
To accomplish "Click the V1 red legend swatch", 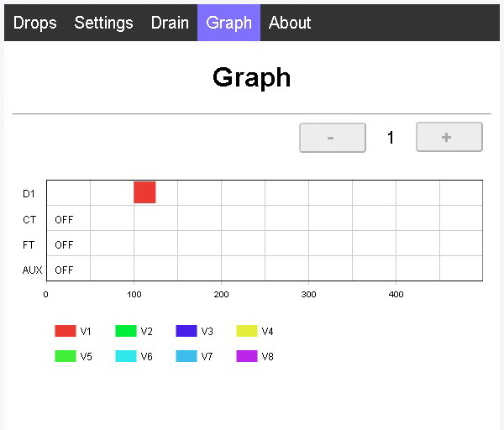I will point(66,331).
